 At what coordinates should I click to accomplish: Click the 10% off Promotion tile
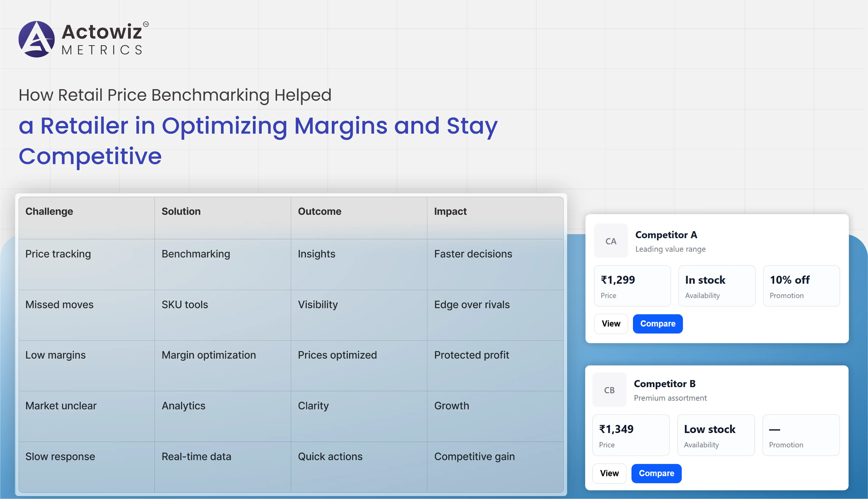pos(801,286)
